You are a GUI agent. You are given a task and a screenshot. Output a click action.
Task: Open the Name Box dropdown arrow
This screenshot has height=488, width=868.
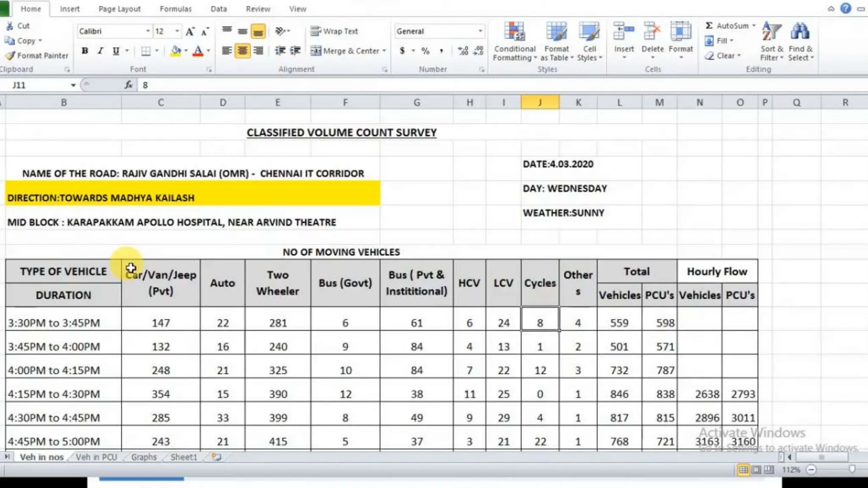point(73,85)
